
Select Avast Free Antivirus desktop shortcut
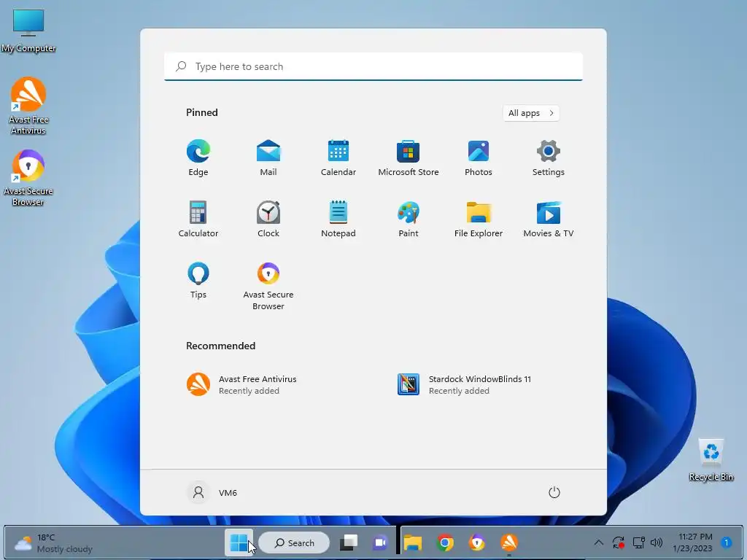point(28,106)
